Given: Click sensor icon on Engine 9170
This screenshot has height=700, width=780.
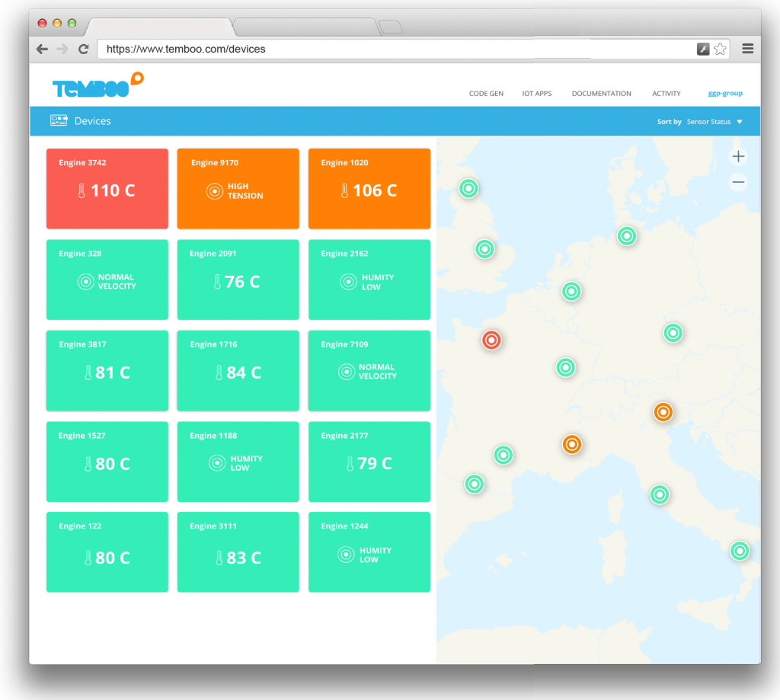Looking at the screenshot, I should click(x=214, y=191).
